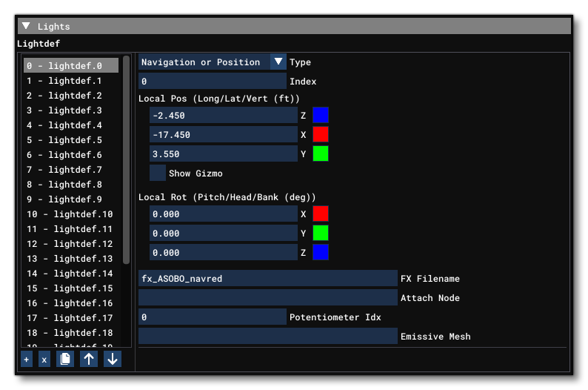This screenshot has width=588, height=390.
Task: Edit the Index input field
Action: coord(213,81)
